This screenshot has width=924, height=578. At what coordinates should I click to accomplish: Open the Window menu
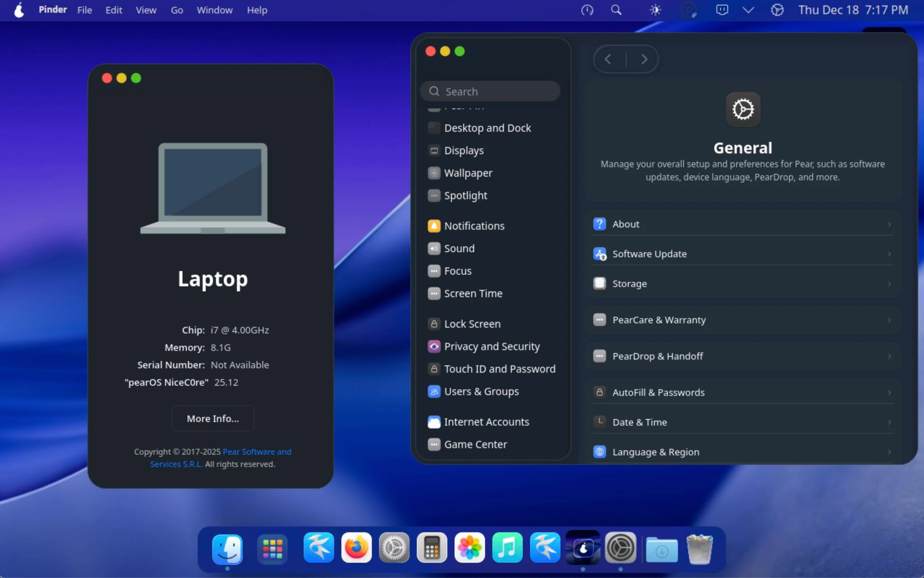[214, 10]
